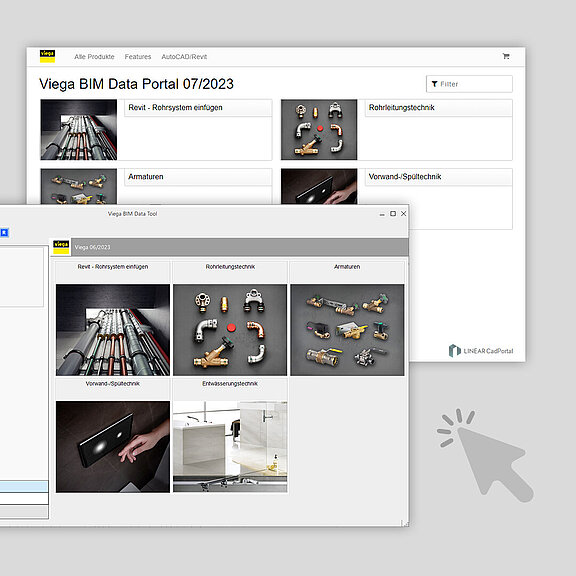The width and height of the screenshot is (576, 576).
Task: Click pipe system image in Data Tool
Action: [x=113, y=330]
